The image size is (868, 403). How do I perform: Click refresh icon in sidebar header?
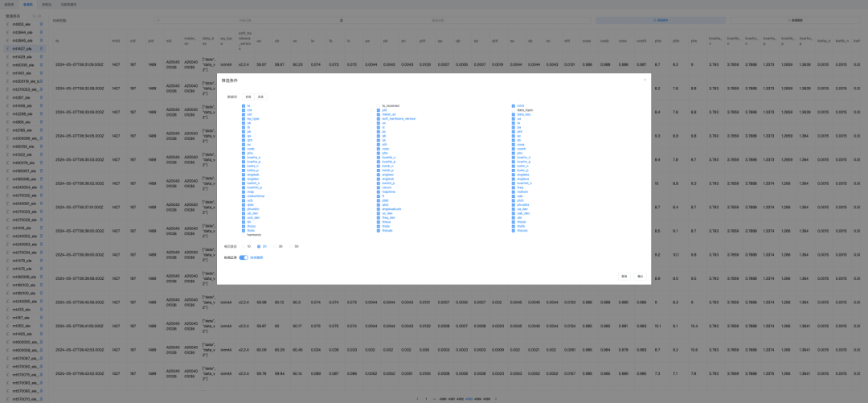tap(39, 16)
